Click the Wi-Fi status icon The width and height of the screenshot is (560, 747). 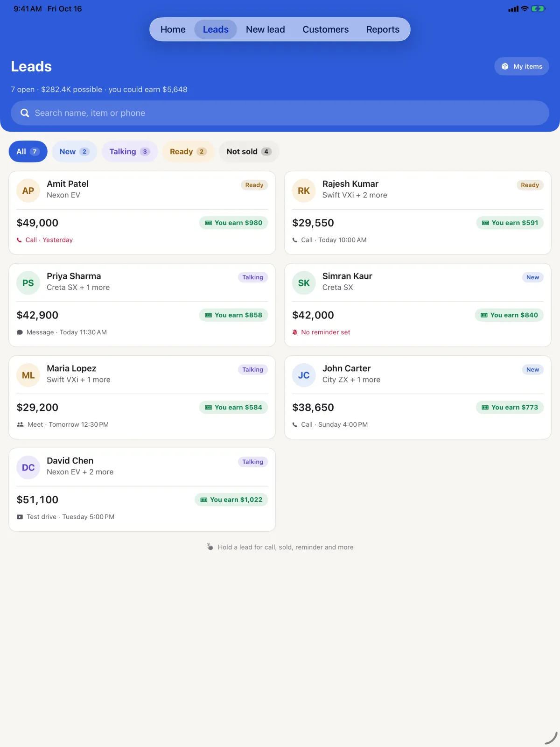pos(525,9)
